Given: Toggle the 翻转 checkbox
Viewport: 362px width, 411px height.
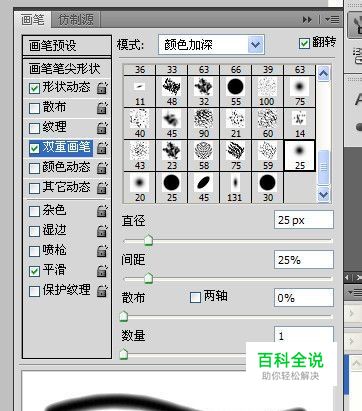Looking at the screenshot, I should click(x=304, y=43).
